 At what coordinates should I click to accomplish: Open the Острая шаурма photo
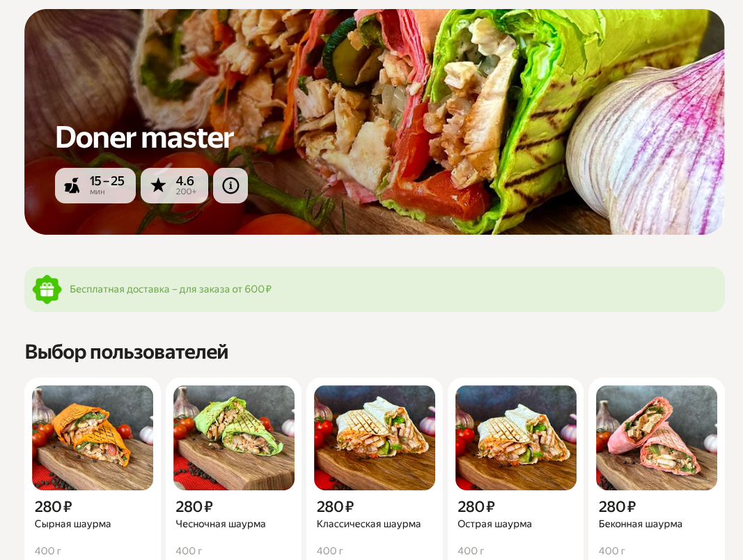point(515,438)
